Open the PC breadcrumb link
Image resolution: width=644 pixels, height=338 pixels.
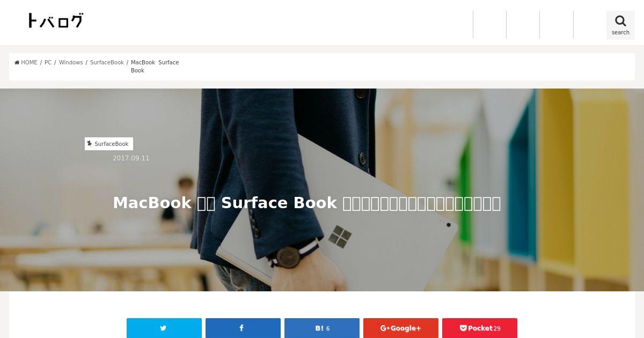48,63
